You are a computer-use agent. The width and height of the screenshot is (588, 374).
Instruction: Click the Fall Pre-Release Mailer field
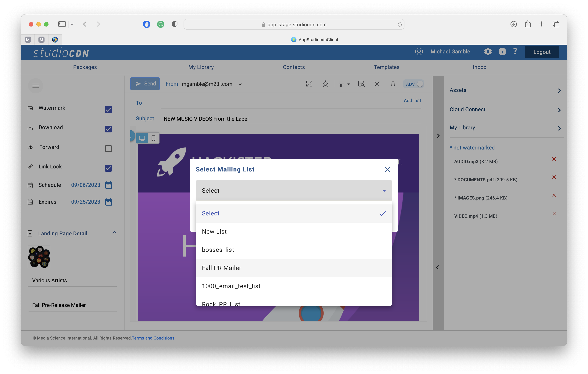point(72,305)
